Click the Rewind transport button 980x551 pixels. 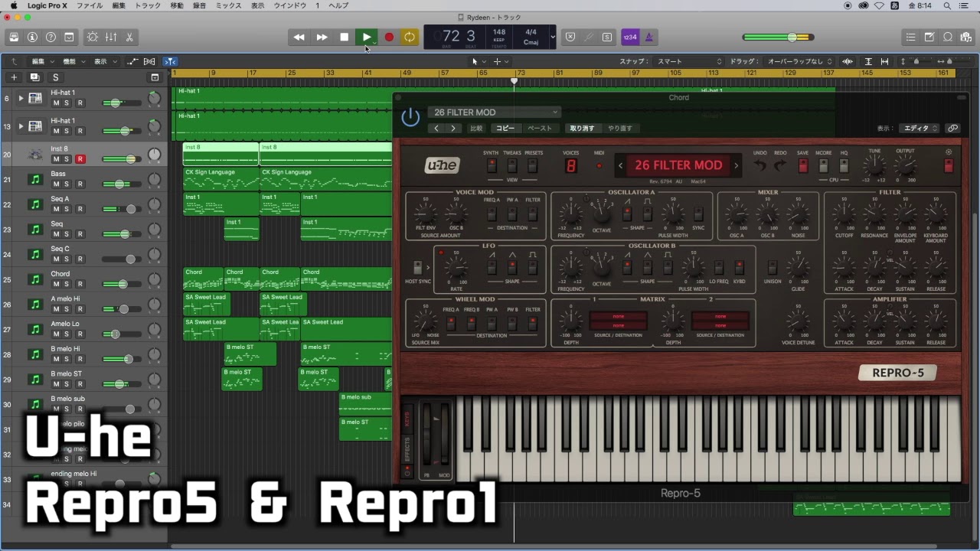point(299,37)
